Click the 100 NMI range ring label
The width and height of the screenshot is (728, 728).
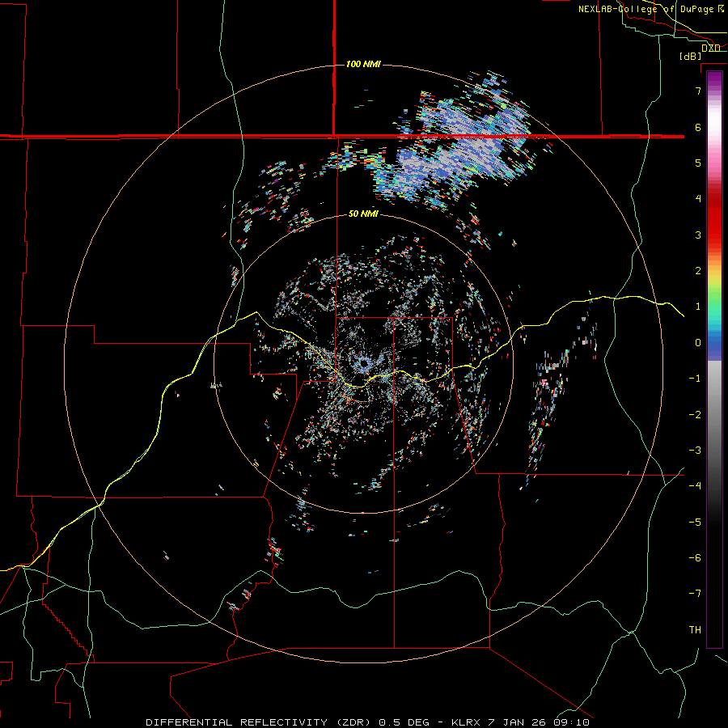[363, 64]
